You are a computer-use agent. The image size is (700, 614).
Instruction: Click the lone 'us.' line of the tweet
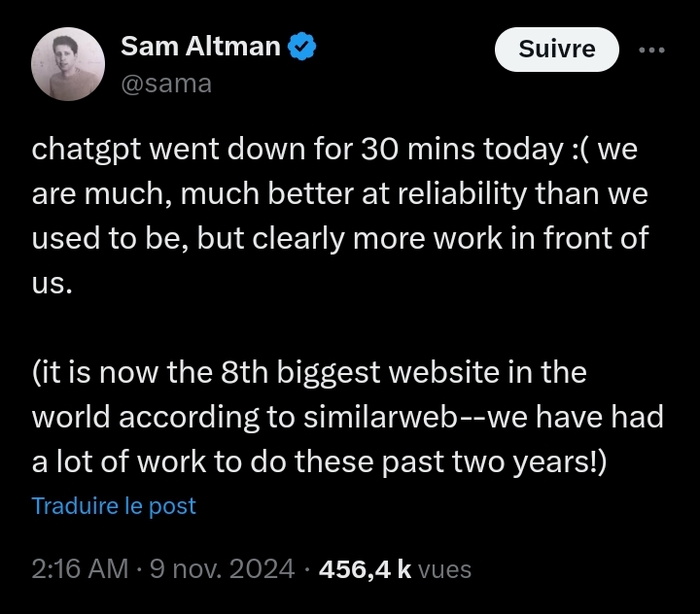(x=52, y=284)
